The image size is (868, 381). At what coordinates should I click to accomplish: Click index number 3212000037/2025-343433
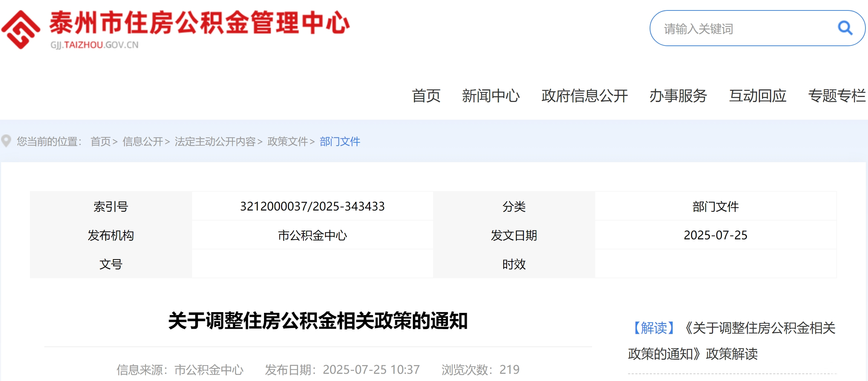tap(312, 206)
